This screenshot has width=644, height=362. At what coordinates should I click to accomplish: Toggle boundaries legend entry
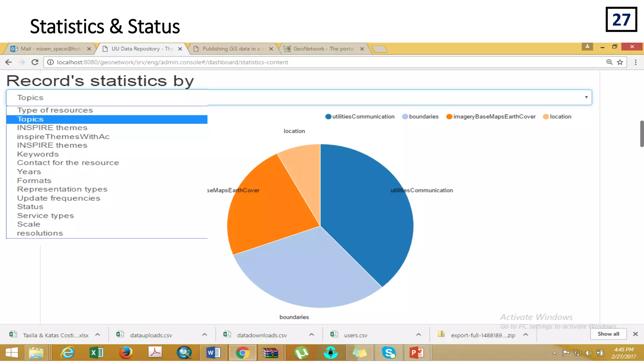pos(420,117)
